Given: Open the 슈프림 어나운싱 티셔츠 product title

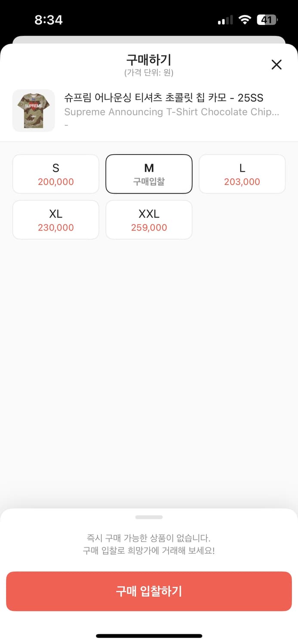Looking at the screenshot, I should [x=163, y=97].
